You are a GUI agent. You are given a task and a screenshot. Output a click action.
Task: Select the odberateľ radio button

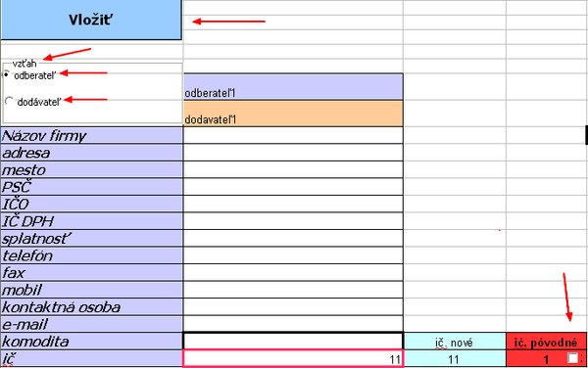[x=7, y=74]
